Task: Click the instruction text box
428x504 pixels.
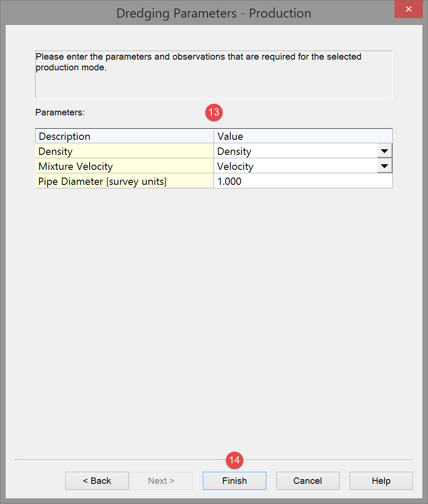Action: [x=214, y=75]
